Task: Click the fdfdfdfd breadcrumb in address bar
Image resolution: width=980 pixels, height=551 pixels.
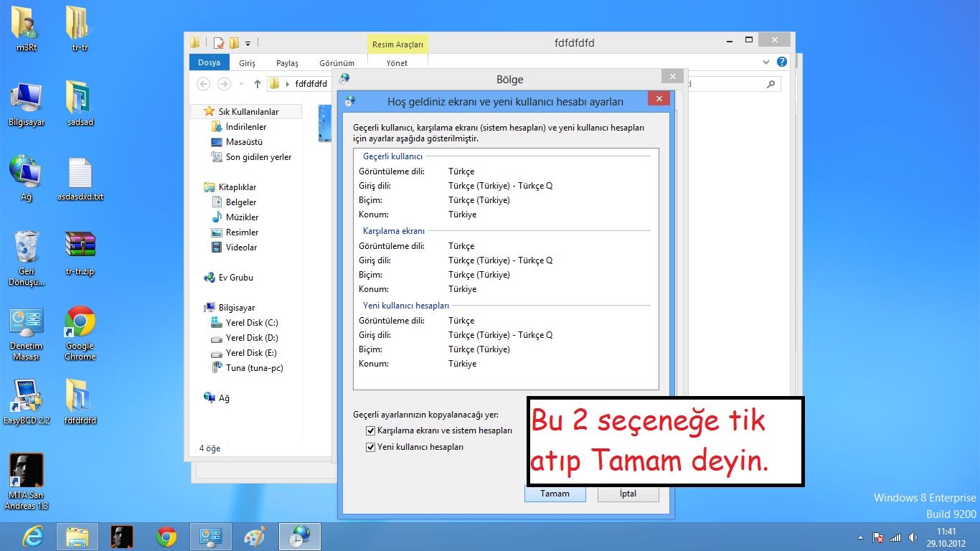Action: click(311, 84)
